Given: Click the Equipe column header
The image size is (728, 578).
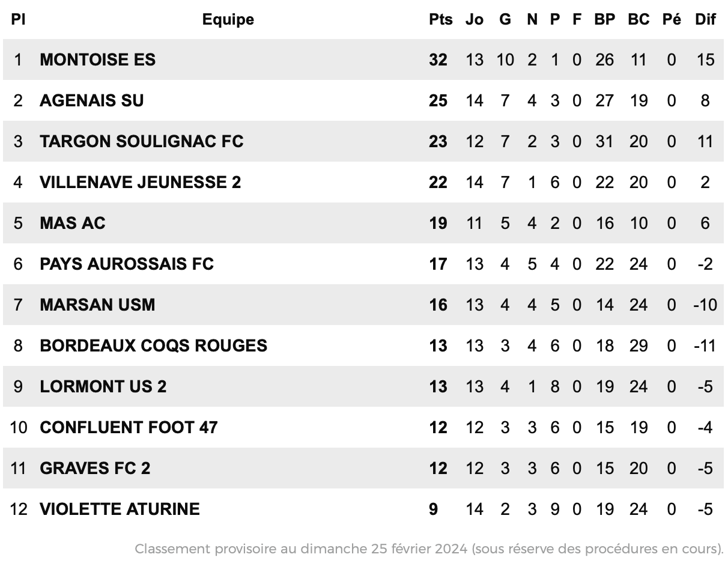Looking at the screenshot, I should click(x=228, y=19).
